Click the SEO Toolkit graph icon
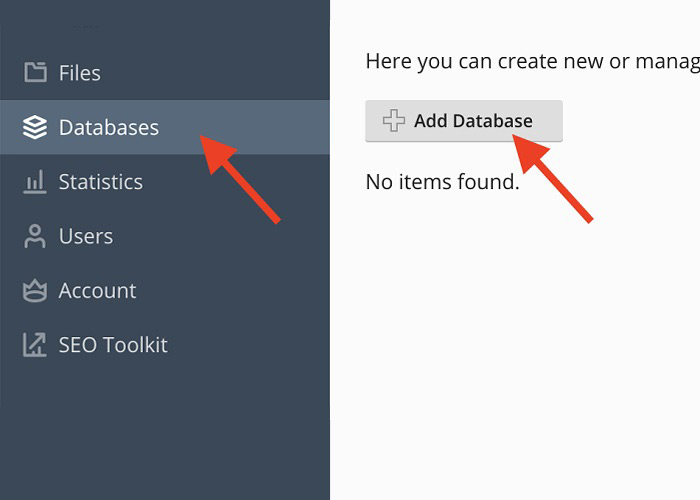 (35, 346)
